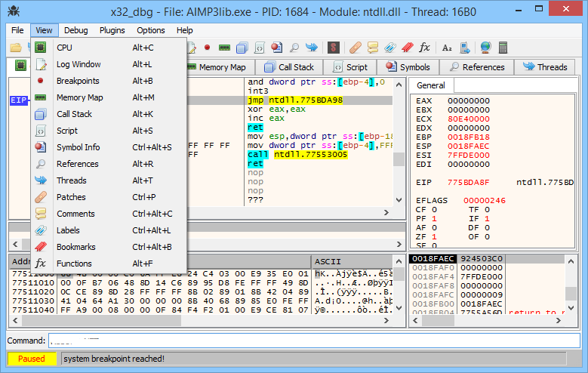Select stack address 0018FAEC

coord(433,258)
